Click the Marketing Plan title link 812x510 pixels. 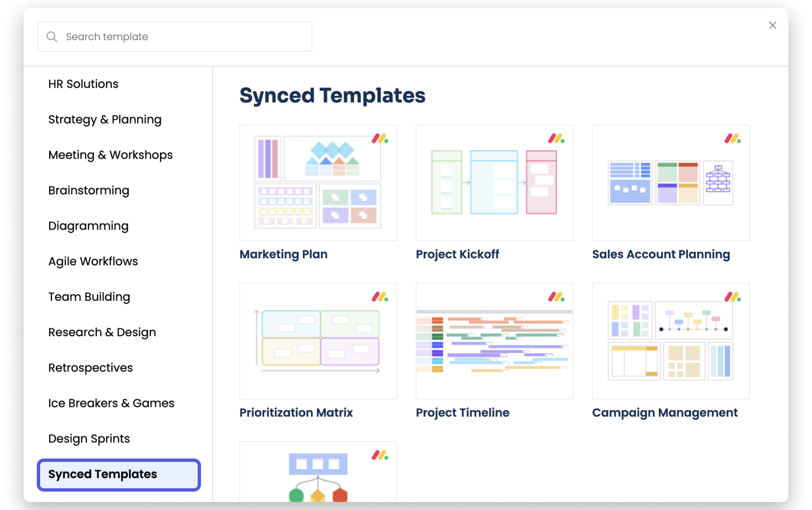click(284, 254)
